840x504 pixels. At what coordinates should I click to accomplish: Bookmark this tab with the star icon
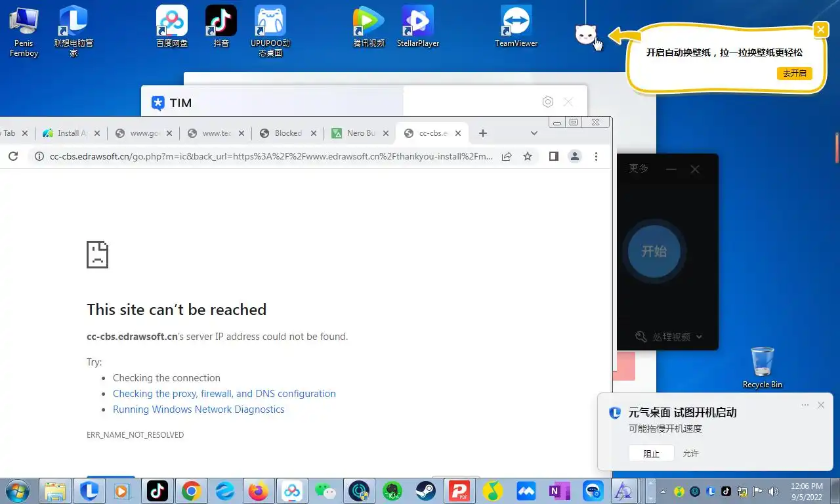tap(528, 156)
